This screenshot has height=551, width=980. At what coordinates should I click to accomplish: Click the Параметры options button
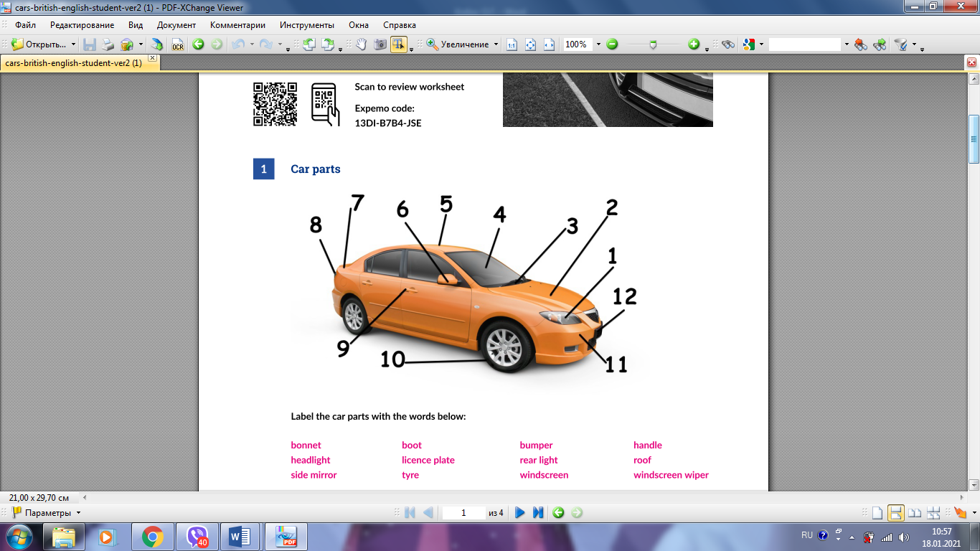(x=46, y=513)
